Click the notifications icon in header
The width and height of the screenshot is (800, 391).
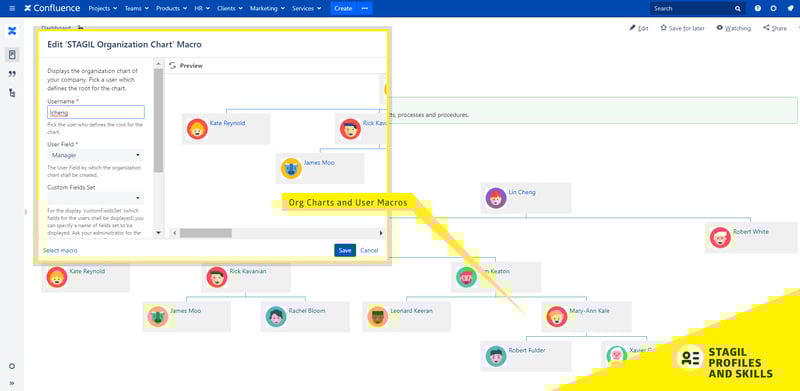[790, 8]
